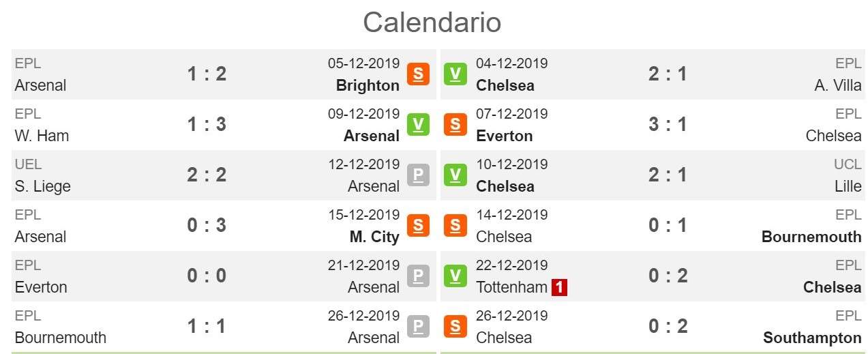Click the red card badge next to Tottenham
The width and height of the screenshot is (868, 354).
[559, 287]
